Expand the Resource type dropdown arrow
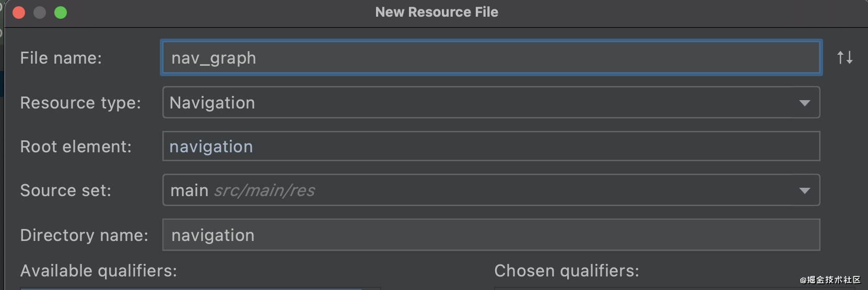Viewport: 868px width, 290px height. [x=804, y=103]
